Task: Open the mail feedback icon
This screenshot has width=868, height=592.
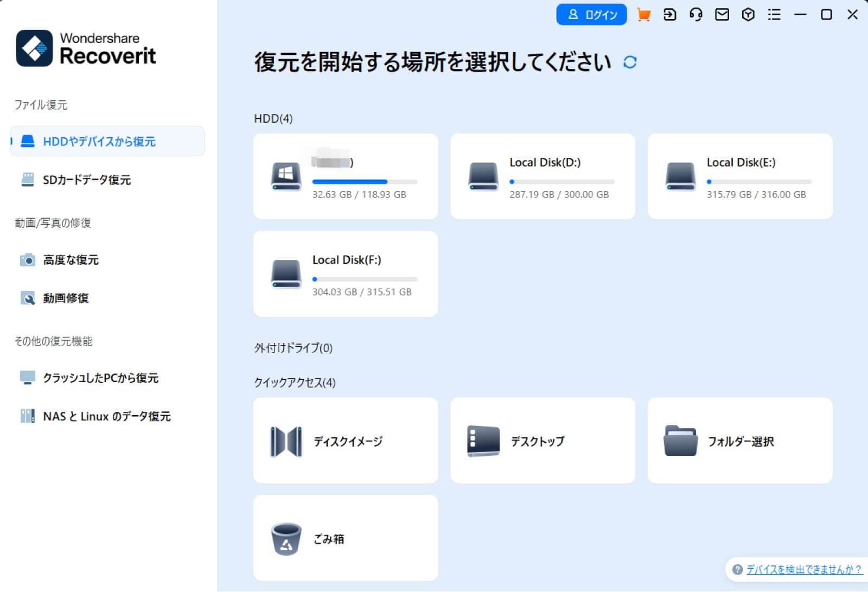Action: point(722,15)
